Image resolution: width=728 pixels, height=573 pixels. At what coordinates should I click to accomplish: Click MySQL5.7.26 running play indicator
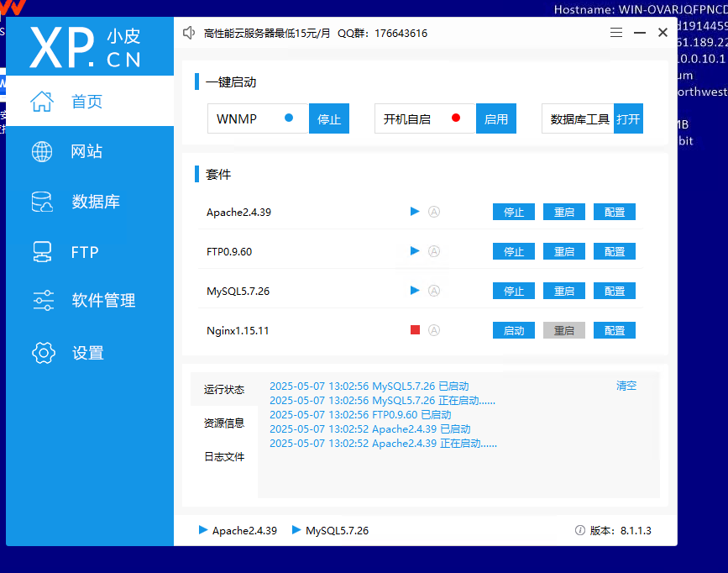point(415,291)
